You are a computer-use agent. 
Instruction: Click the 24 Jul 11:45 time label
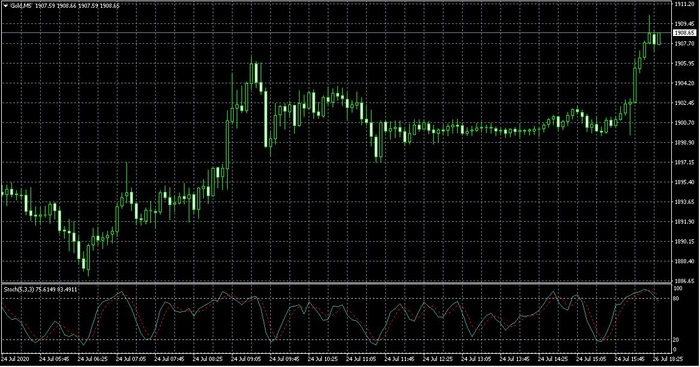pyautogui.click(x=400, y=359)
